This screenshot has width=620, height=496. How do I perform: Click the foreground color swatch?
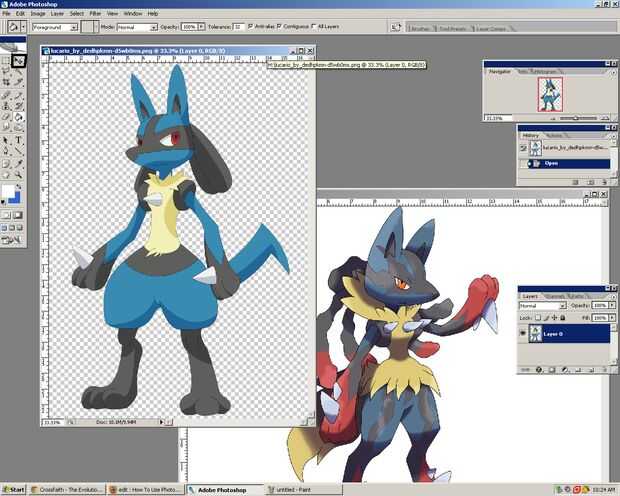(8, 190)
